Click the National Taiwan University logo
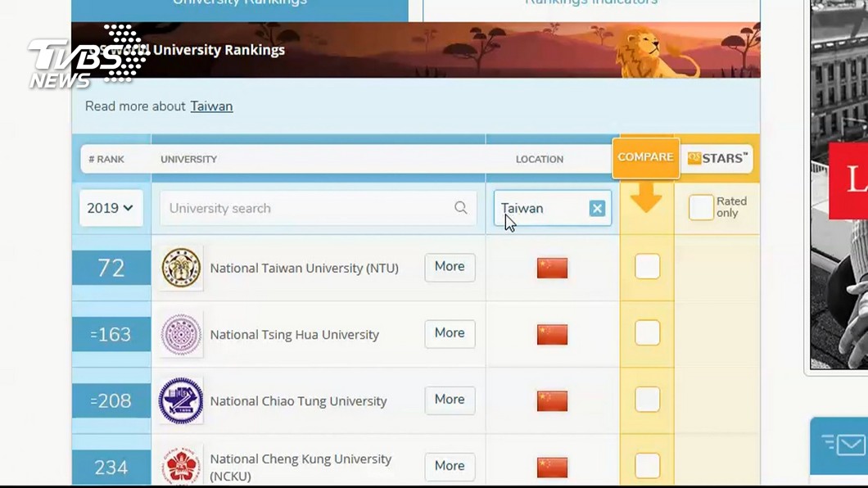868x488 pixels. click(181, 268)
